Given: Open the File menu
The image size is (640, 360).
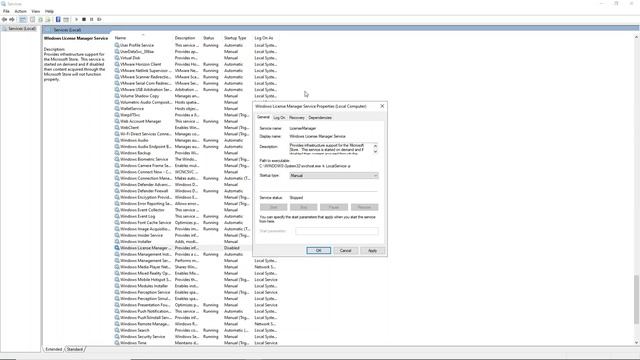Looking at the screenshot, I should pos(6,11).
